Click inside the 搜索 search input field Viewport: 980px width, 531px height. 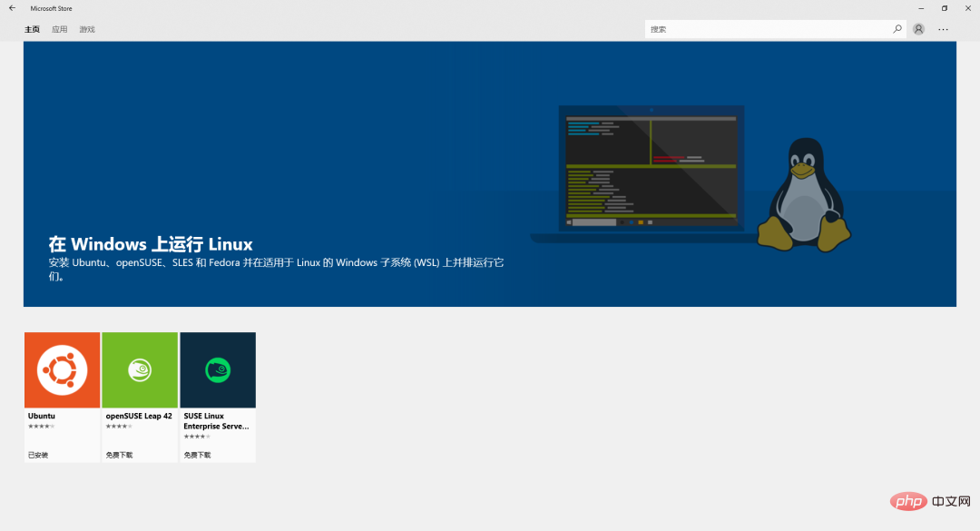[771, 28]
